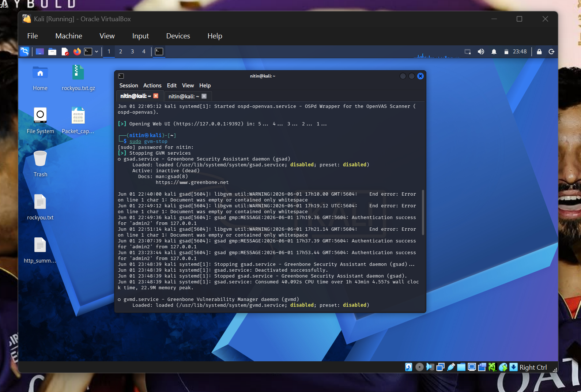
Task: Click the volume speaker icon in Kali panel
Action: point(481,52)
